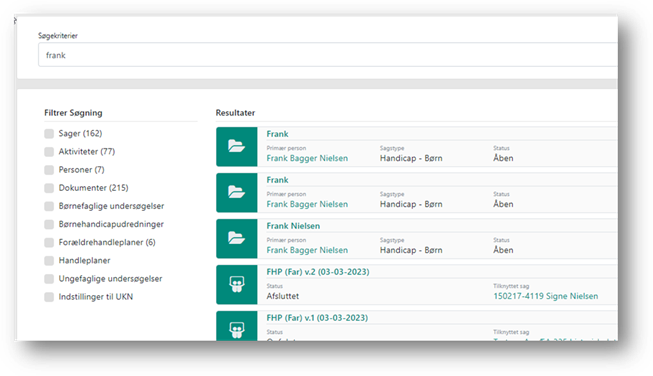Toggle the Ungefaglige undersøgelser checkbox
The image size is (653, 376).
(x=49, y=279)
